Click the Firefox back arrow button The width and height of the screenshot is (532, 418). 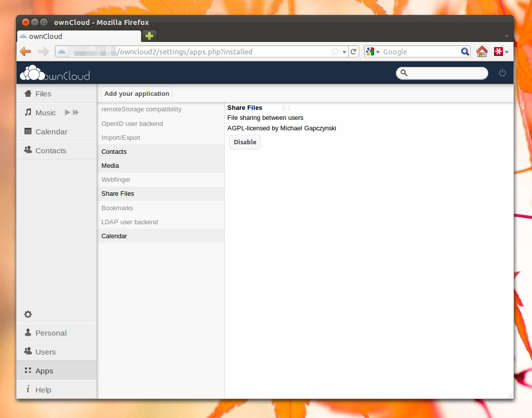pyautogui.click(x=26, y=51)
